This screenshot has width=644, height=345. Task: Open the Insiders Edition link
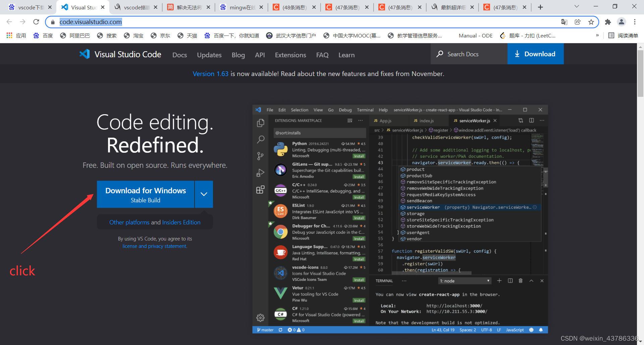(x=181, y=222)
